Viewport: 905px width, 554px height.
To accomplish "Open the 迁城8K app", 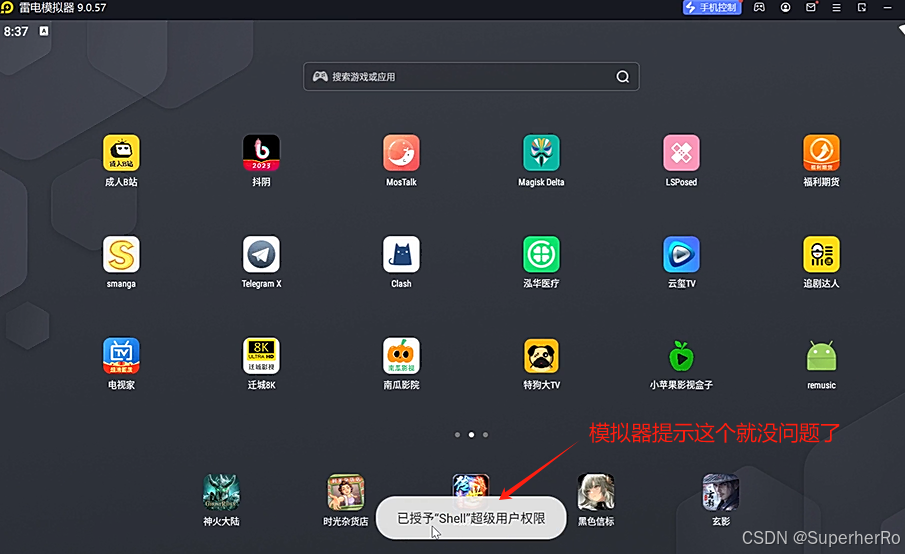I will 261,356.
